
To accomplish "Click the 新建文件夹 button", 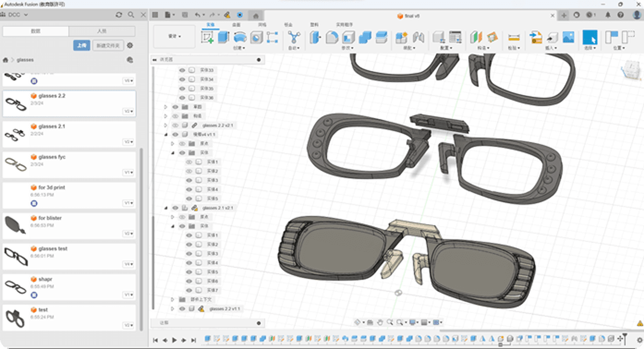I will tap(108, 46).
